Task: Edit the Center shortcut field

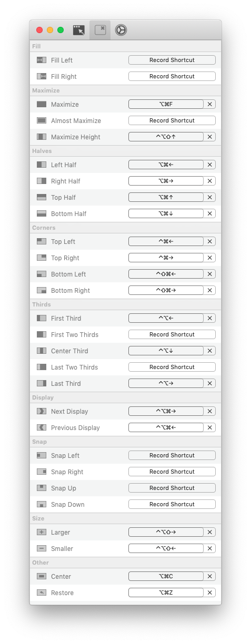Action: tap(166, 576)
